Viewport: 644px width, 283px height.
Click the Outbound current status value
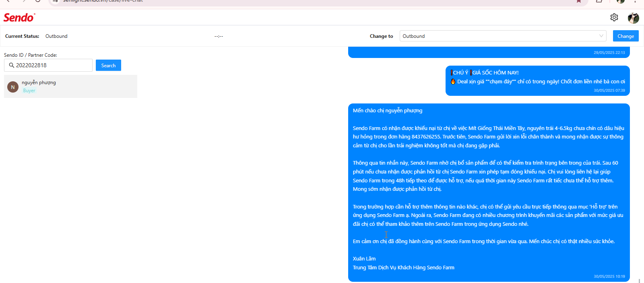[x=56, y=36]
